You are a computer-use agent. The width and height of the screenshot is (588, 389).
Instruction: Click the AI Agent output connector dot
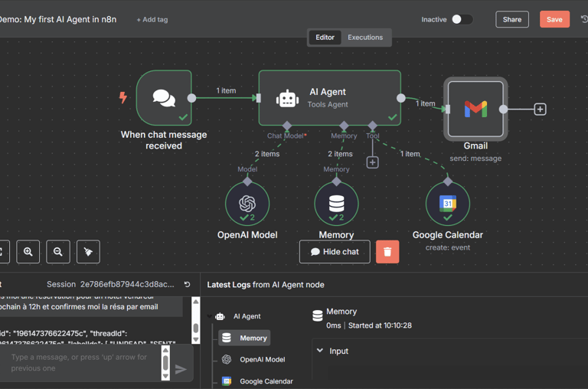(401, 98)
